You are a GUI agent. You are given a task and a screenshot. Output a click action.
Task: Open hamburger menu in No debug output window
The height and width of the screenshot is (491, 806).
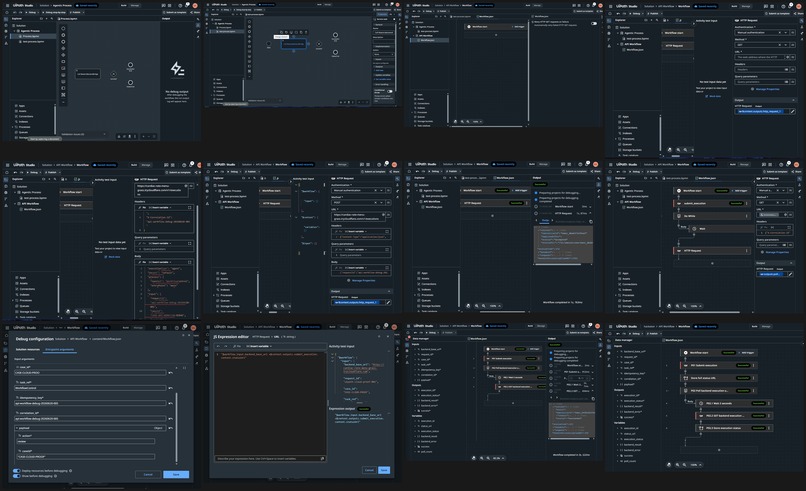pos(6,5)
